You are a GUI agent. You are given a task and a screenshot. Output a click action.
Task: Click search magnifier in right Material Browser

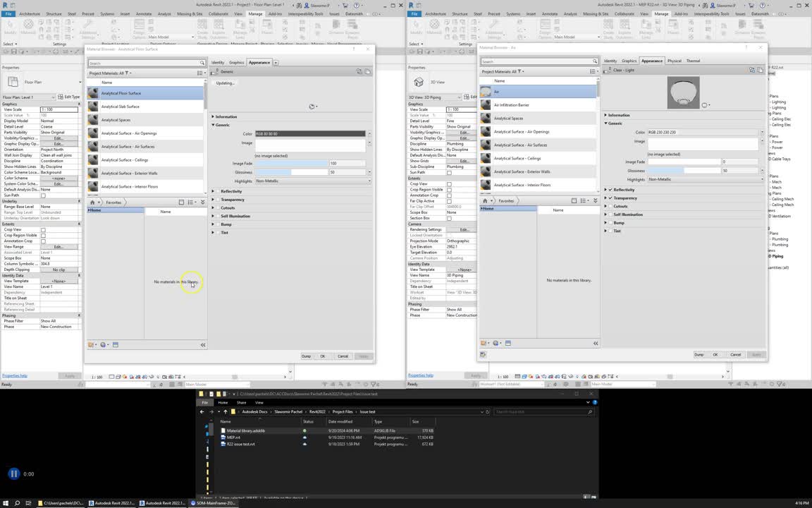click(594, 61)
